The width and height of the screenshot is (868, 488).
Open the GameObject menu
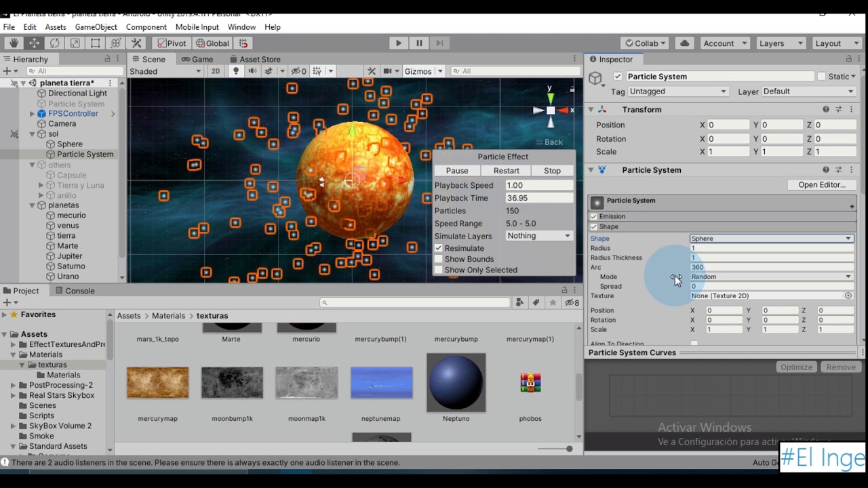click(x=96, y=27)
